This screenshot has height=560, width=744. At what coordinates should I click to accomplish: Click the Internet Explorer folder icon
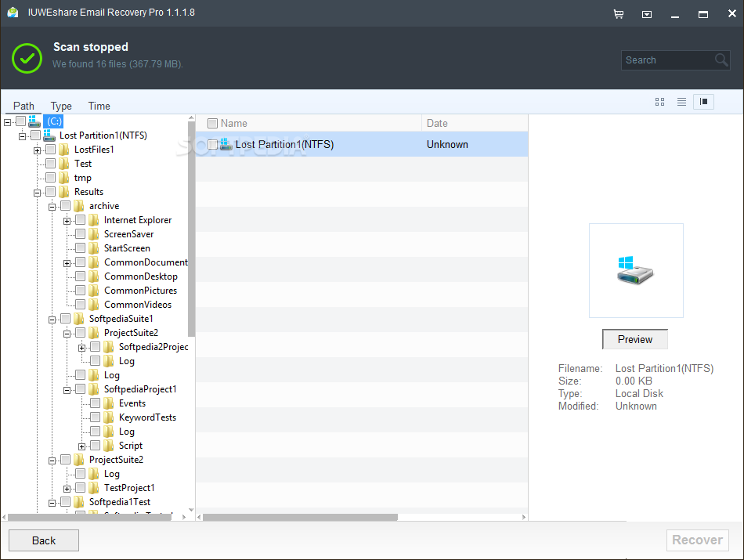pos(94,220)
